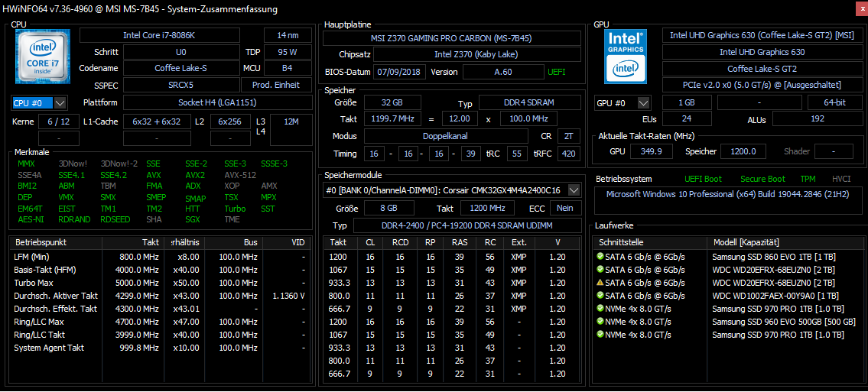Click the LFM (Min) row in the clock table
This screenshot has height=392, width=868.
pyautogui.click(x=160, y=257)
